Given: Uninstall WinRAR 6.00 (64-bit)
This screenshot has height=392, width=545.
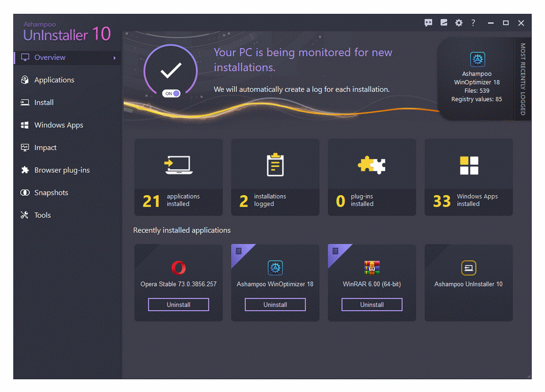Looking at the screenshot, I should (x=372, y=305).
